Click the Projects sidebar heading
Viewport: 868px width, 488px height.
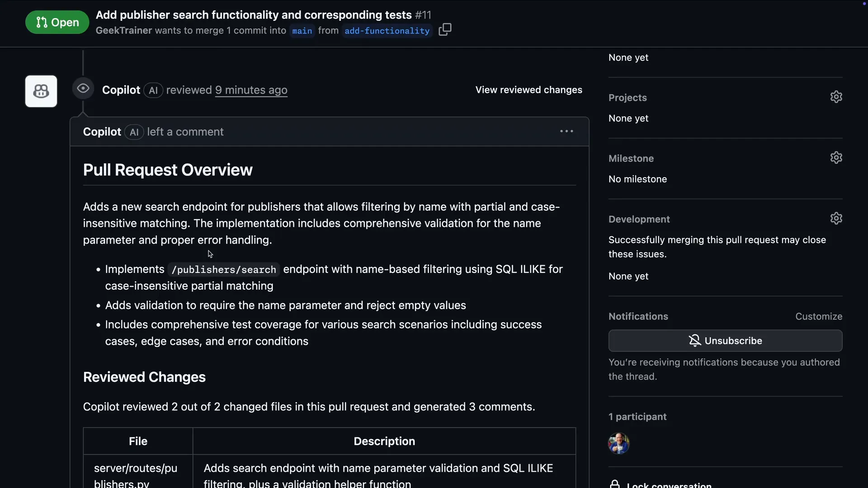pos(627,98)
